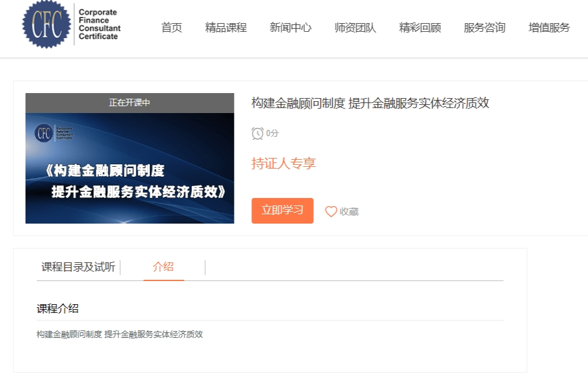
Task: Click the 立即学习 button
Action: pos(282,210)
